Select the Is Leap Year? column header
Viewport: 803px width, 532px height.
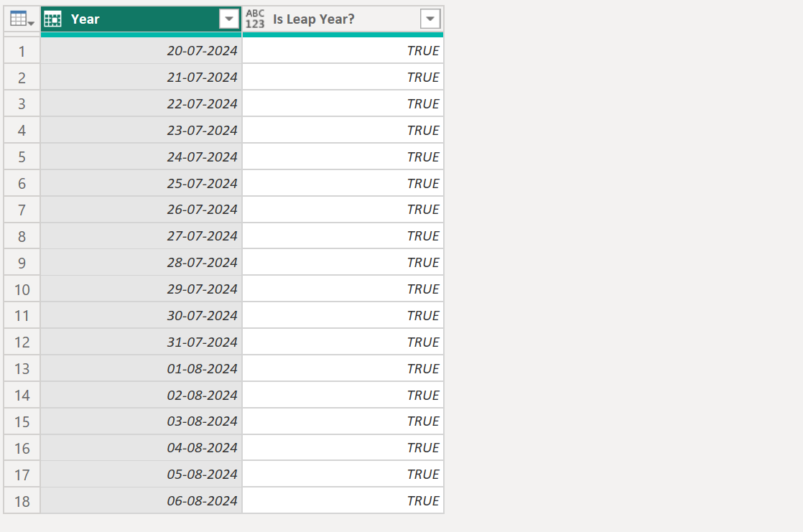pos(338,19)
